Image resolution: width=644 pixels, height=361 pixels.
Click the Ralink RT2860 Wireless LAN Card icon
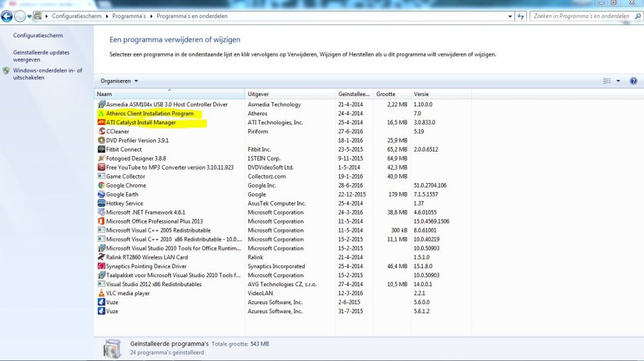click(x=101, y=257)
